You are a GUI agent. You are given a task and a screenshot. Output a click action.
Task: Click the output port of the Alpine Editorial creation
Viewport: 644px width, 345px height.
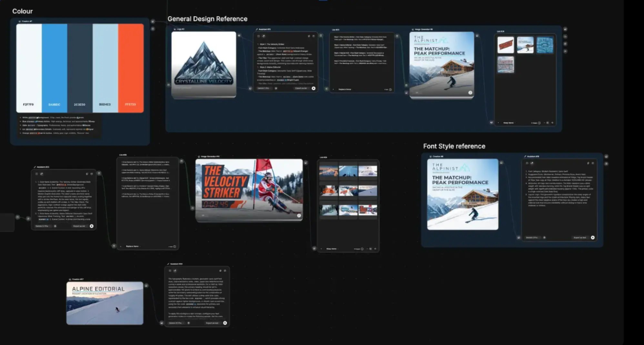pyautogui.click(x=146, y=286)
